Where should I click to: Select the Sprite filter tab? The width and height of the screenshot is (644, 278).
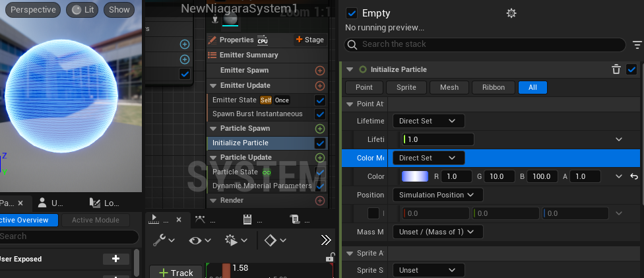click(x=406, y=88)
